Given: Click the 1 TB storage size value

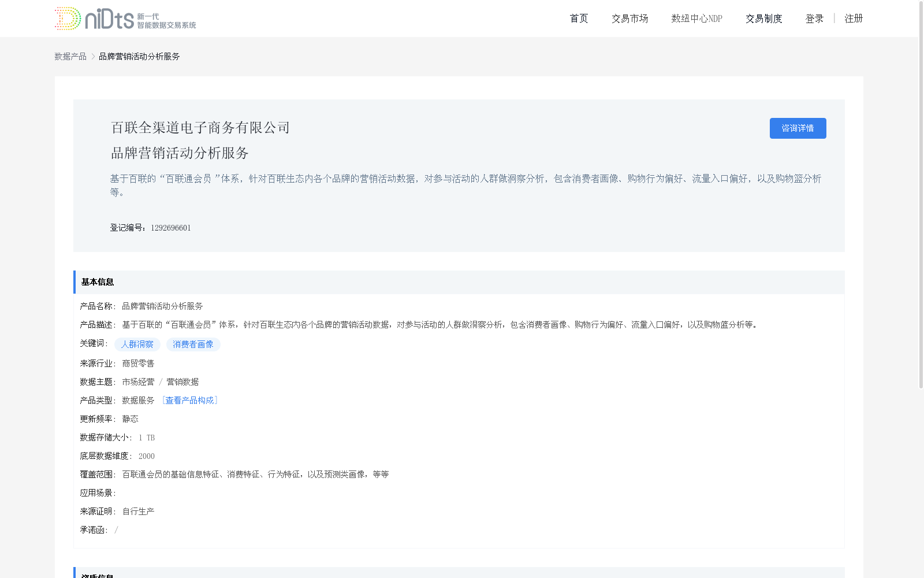Looking at the screenshot, I should coord(147,438).
